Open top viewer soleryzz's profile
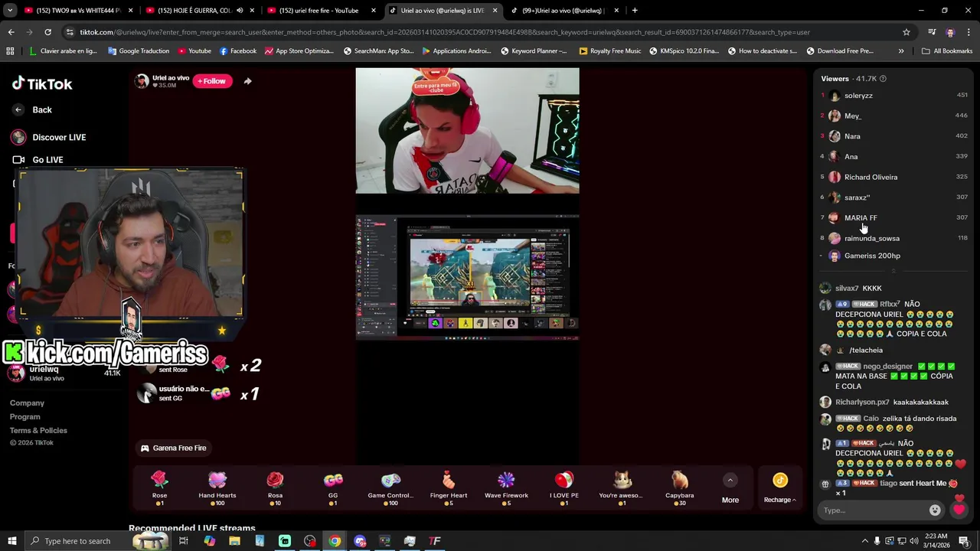 point(893,96)
